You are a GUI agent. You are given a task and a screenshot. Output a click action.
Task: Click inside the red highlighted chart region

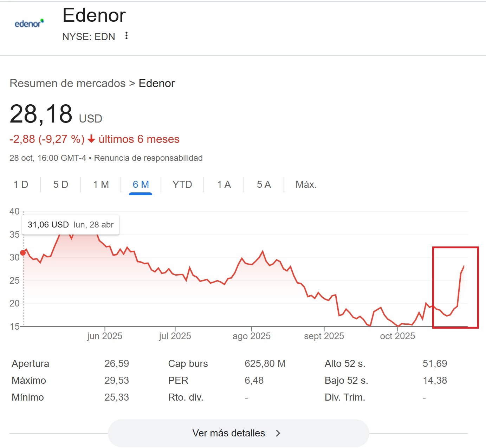point(455,288)
